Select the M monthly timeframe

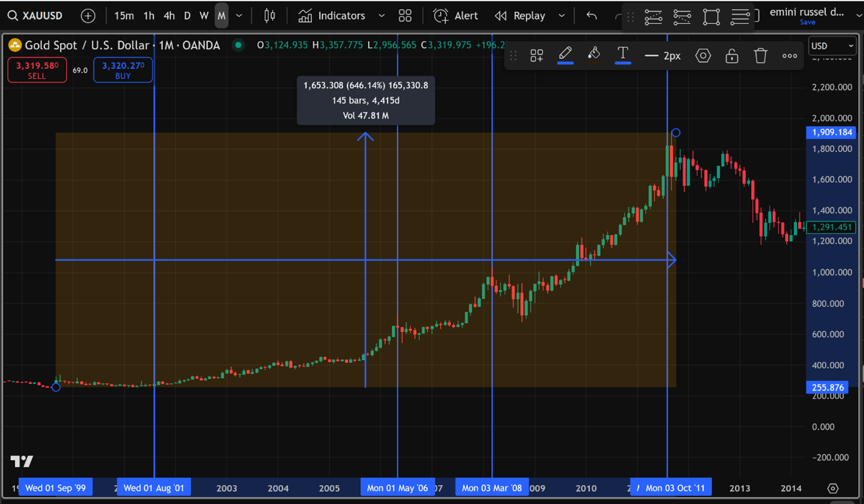pyautogui.click(x=221, y=16)
